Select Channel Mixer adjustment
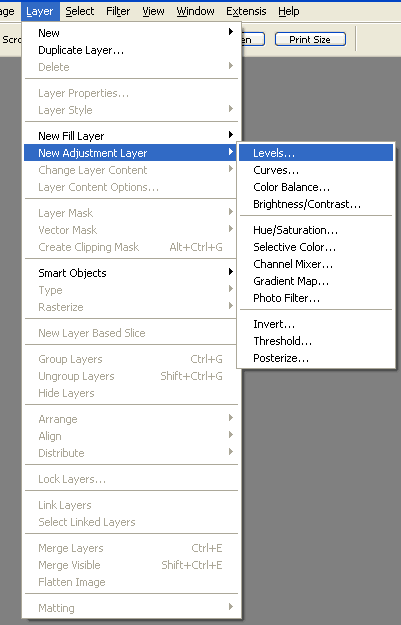 (316, 264)
